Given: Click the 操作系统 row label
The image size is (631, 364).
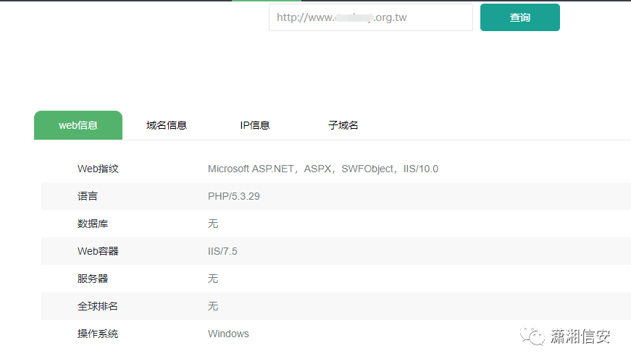Looking at the screenshot, I should [x=98, y=334].
